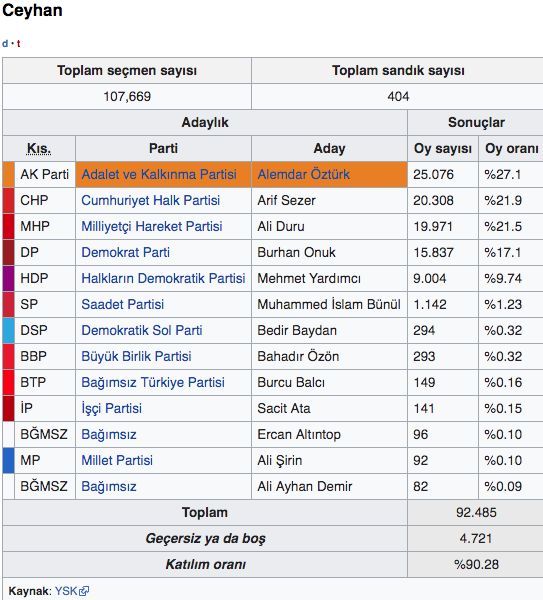This screenshot has height=600, width=543.
Task: Select candidate name 'Burhan Onuk'
Action: (x=297, y=253)
